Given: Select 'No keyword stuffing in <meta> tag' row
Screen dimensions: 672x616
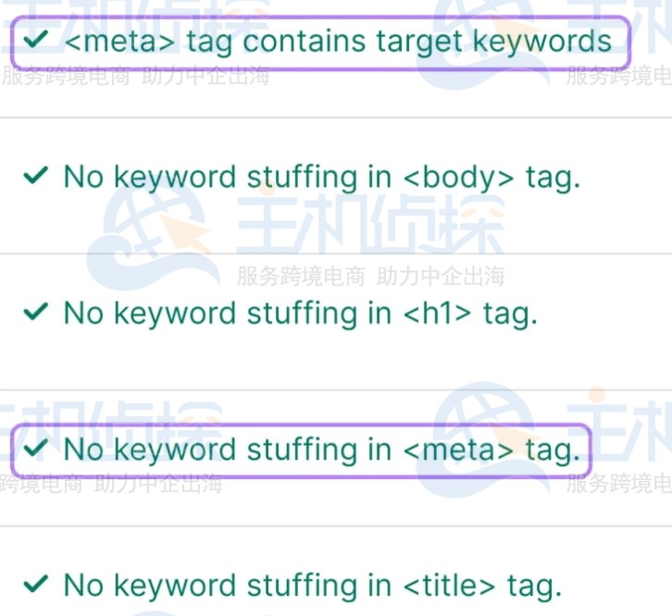Looking at the screenshot, I should pyautogui.click(x=301, y=450).
